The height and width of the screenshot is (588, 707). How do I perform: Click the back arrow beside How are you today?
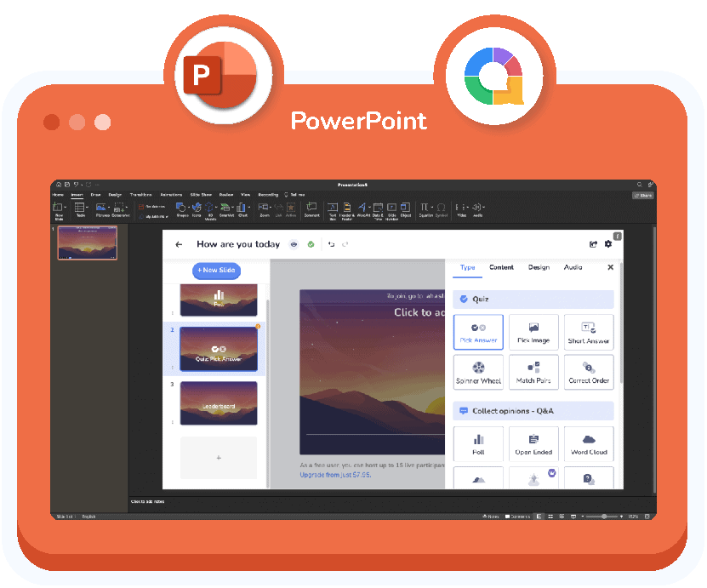point(180,244)
